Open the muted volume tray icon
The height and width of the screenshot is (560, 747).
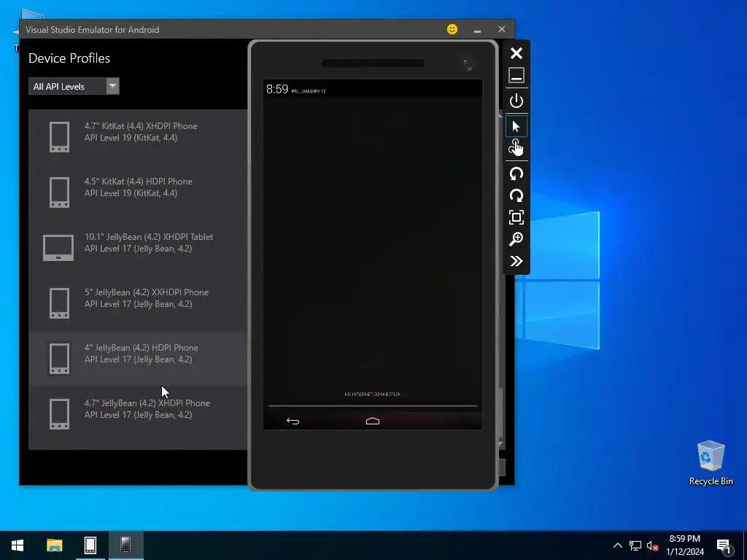pos(652,545)
